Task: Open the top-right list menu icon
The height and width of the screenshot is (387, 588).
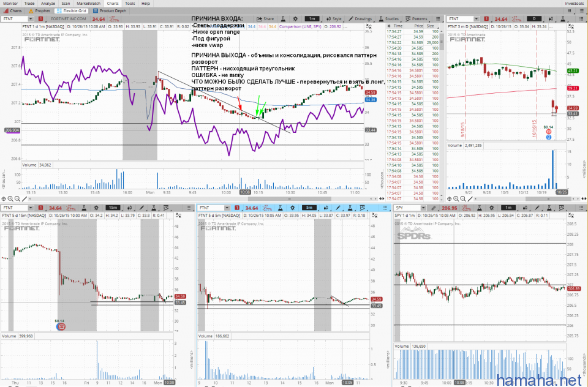Action: 582,11
